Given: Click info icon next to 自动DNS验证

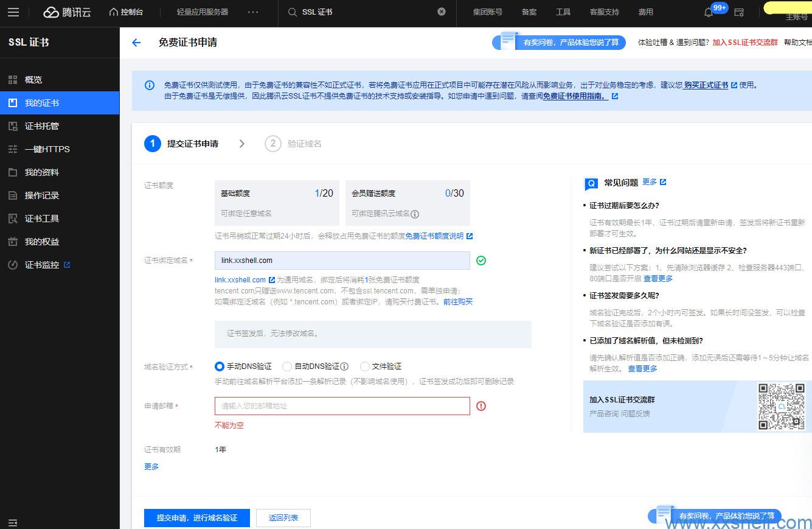Looking at the screenshot, I should [x=344, y=366].
